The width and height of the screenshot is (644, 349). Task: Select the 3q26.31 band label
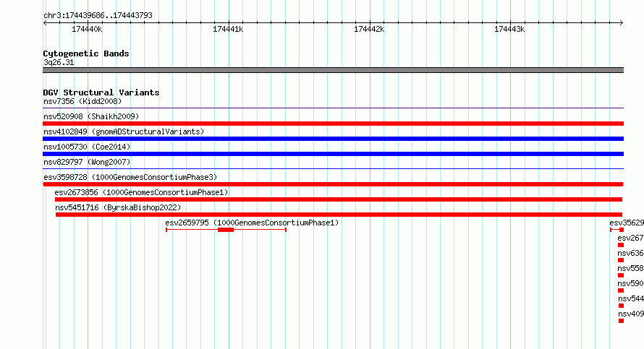[59, 62]
